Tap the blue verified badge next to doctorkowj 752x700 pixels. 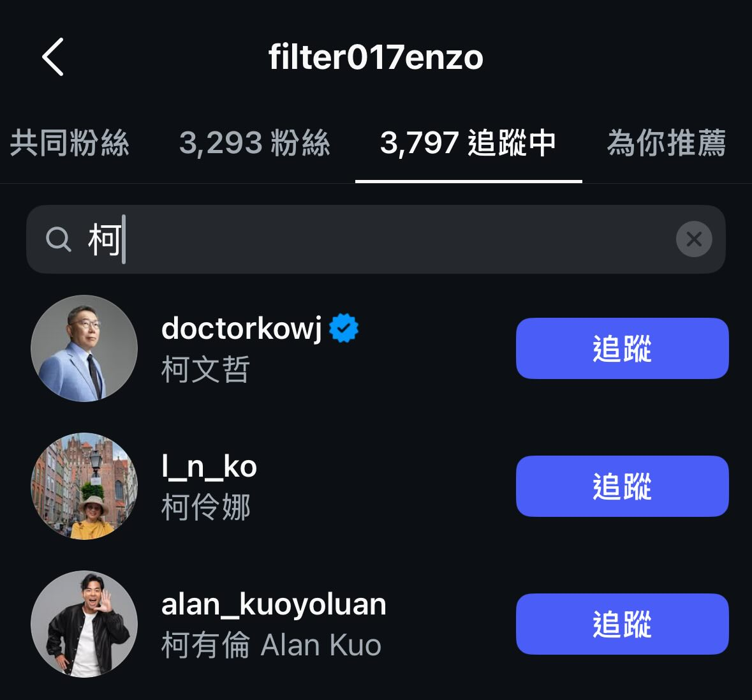pyautogui.click(x=344, y=328)
